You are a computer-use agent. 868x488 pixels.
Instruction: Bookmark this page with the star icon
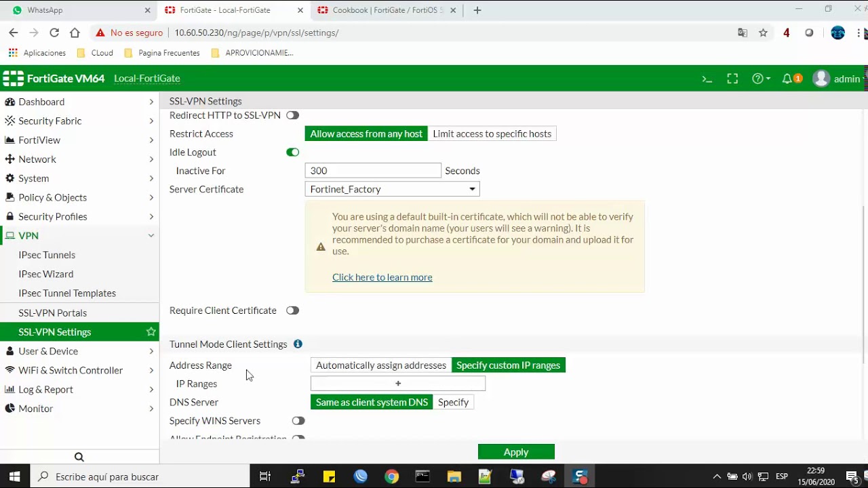pos(763,33)
